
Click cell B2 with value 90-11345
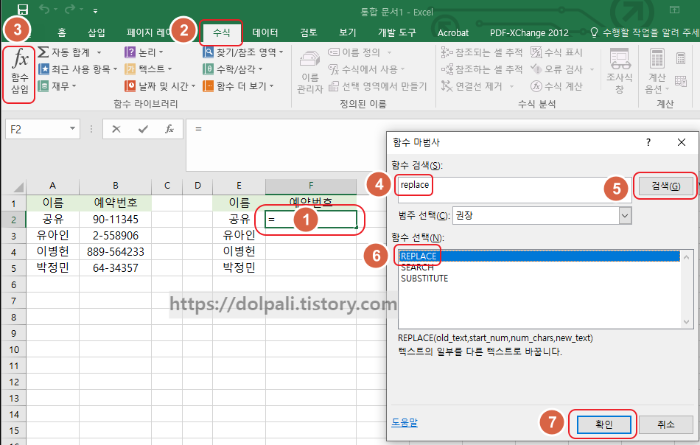pos(115,219)
